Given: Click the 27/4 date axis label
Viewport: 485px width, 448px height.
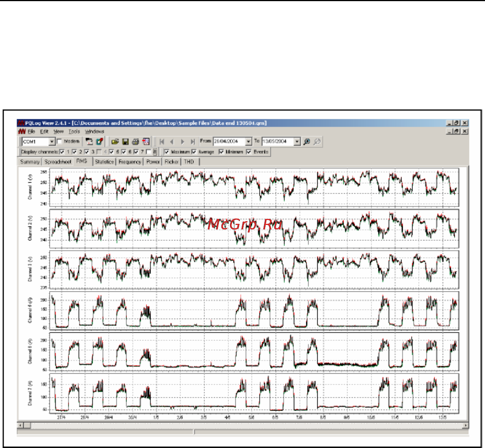Looking at the screenshot, I should point(61,418).
